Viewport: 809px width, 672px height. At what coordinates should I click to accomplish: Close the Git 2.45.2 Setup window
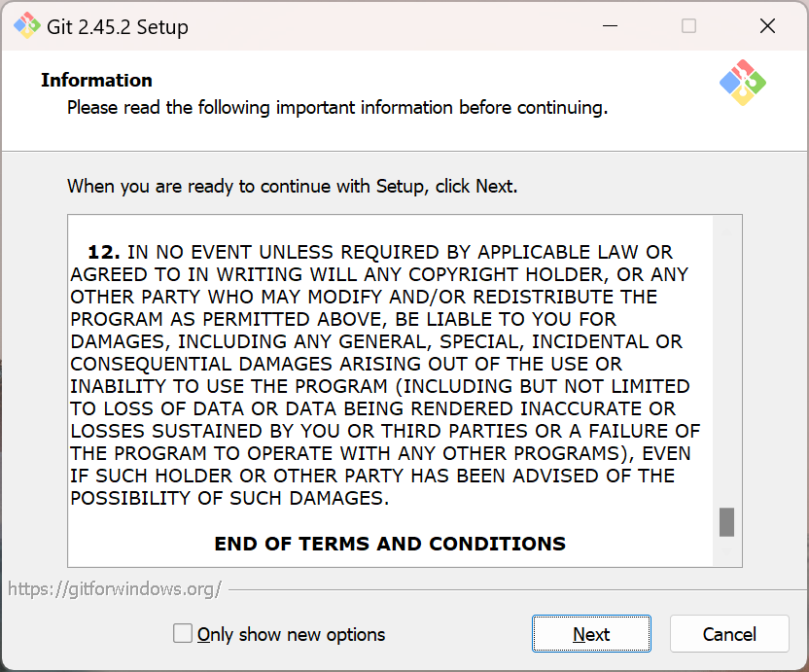(767, 26)
